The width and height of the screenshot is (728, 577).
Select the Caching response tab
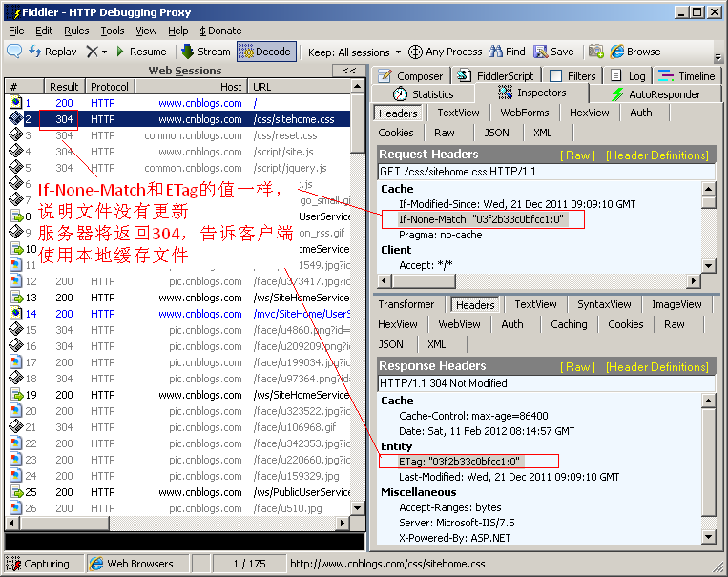click(x=569, y=324)
